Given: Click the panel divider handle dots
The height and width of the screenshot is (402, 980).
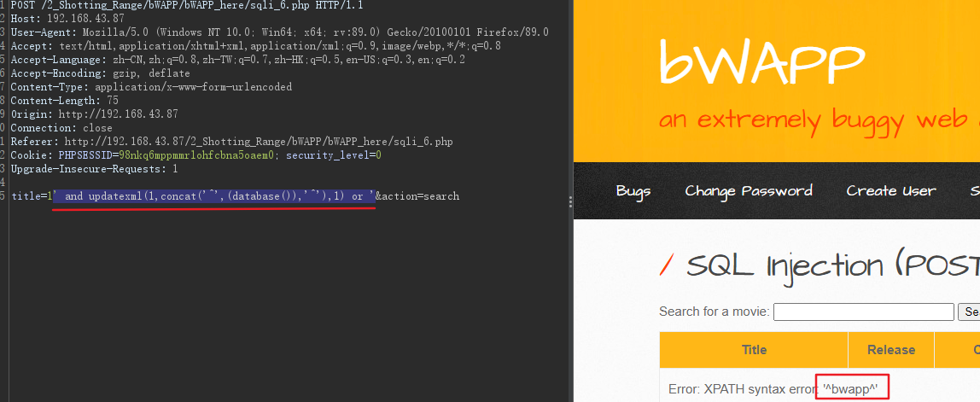Looking at the screenshot, I should [x=570, y=201].
